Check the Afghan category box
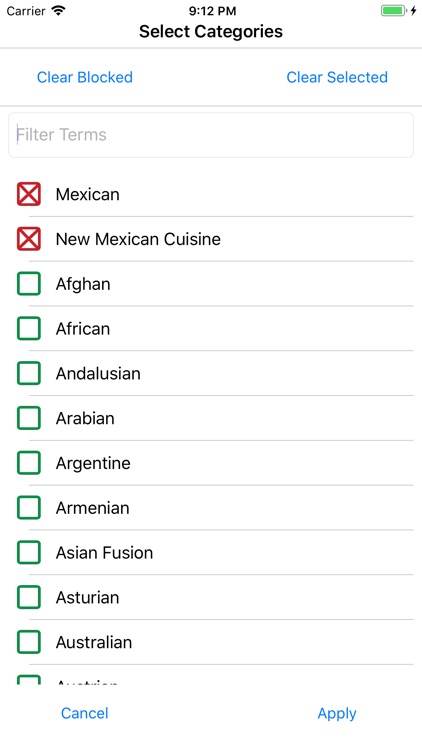Viewport: 422px width, 750px height. (29, 284)
